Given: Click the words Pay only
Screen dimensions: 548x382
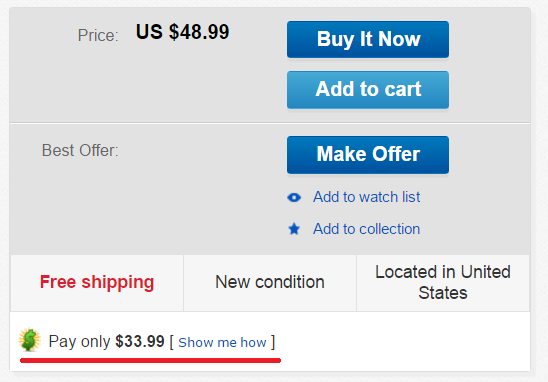Looking at the screenshot, I should tap(79, 342).
